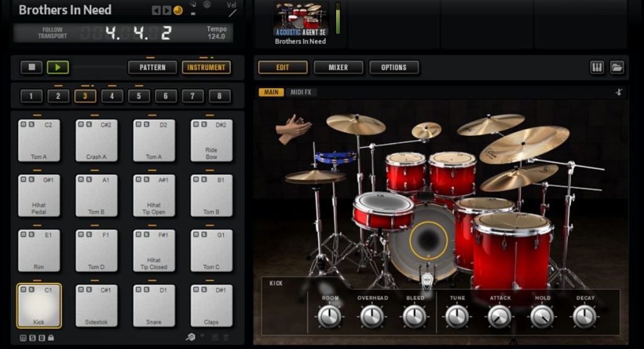Click the clapping hands in the drum kit
Viewport: 644px width, 349px height.
pyautogui.click(x=293, y=128)
